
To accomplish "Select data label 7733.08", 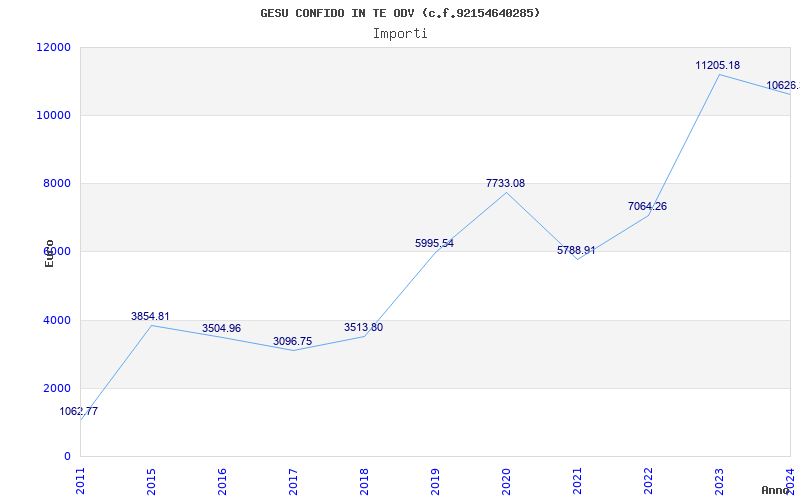I will pos(505,184).
